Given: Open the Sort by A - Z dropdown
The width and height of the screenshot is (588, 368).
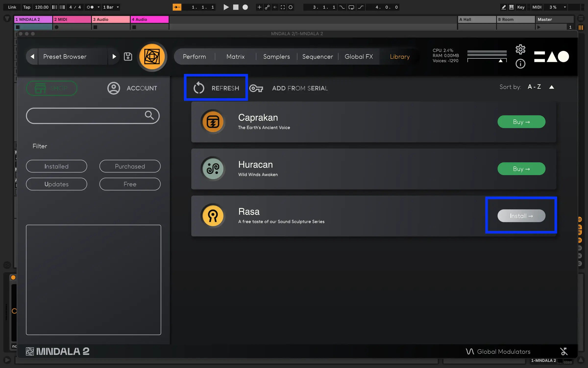Looking at the screenshot, I should point(534,87).
